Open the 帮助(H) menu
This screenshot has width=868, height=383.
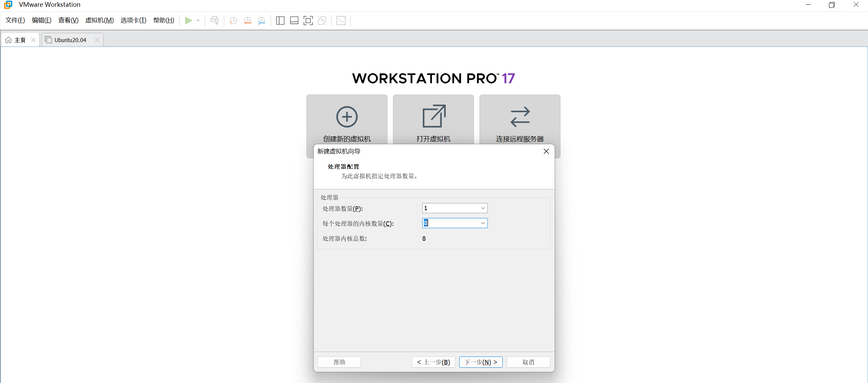[164, 20]
